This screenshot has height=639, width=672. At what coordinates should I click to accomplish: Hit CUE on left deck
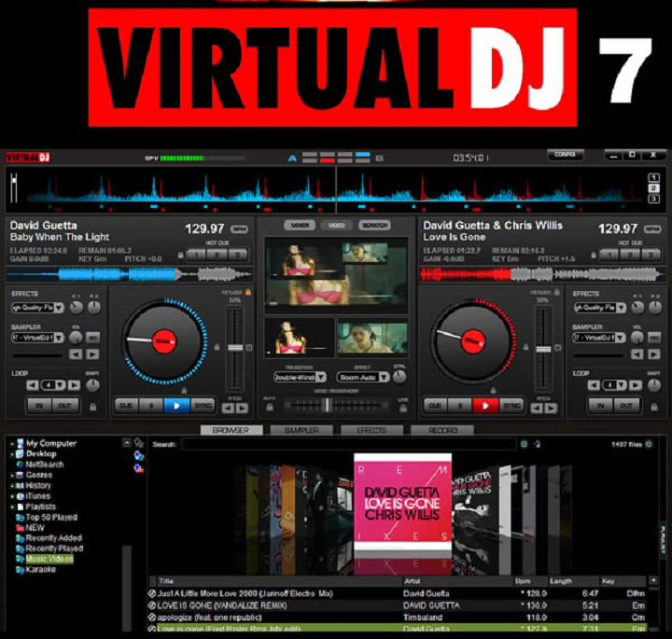coord(126,405)
